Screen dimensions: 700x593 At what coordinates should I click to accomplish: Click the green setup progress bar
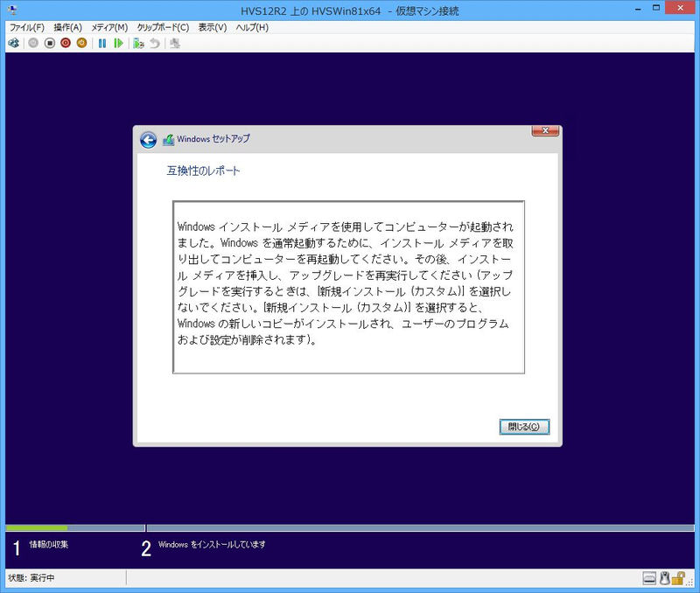37,528
